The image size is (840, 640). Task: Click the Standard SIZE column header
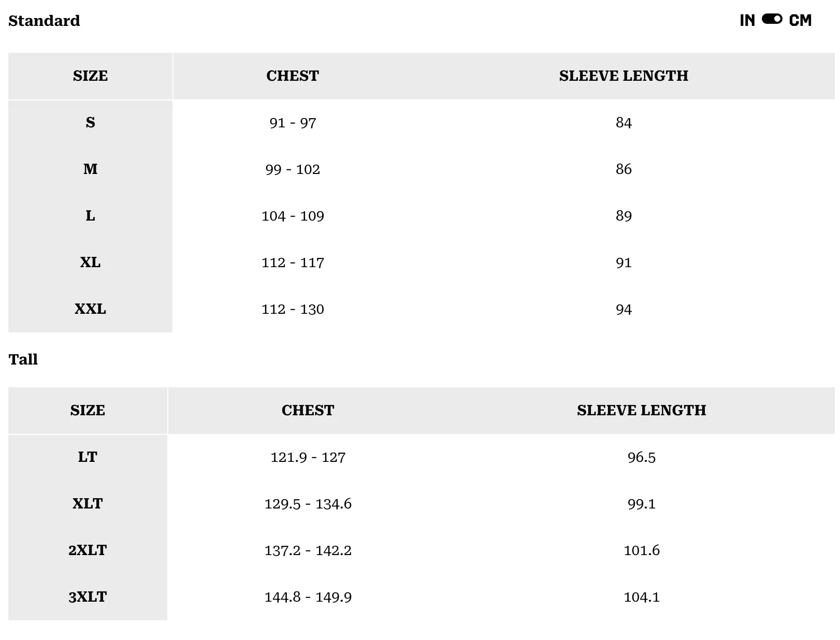pyautogui.click(x=90, y=76)
